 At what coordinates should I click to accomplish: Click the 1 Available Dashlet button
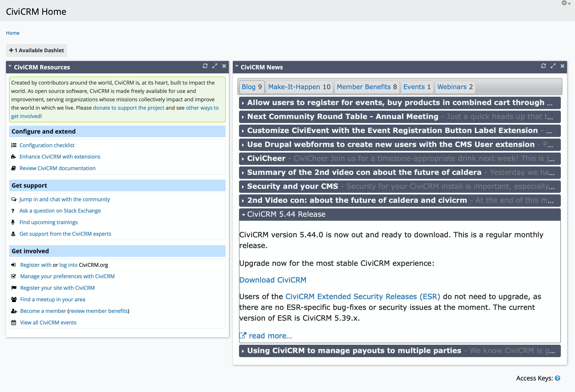point(36,50)
